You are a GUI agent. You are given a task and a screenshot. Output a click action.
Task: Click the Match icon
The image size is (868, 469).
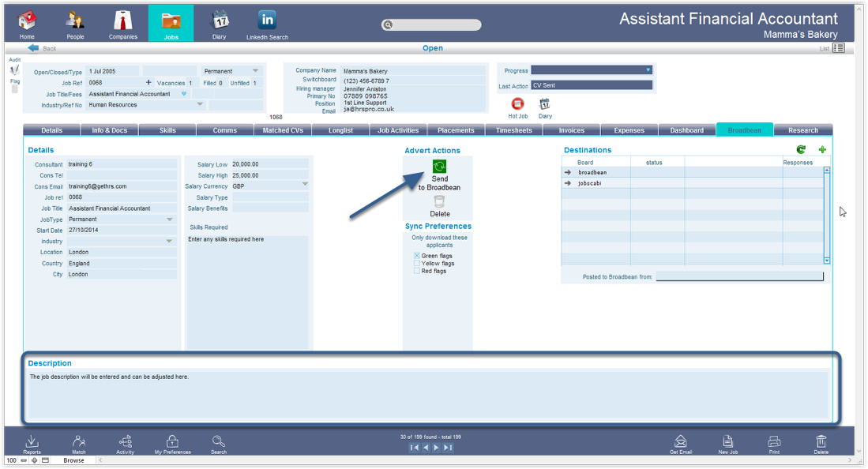[x=79, y=444]
